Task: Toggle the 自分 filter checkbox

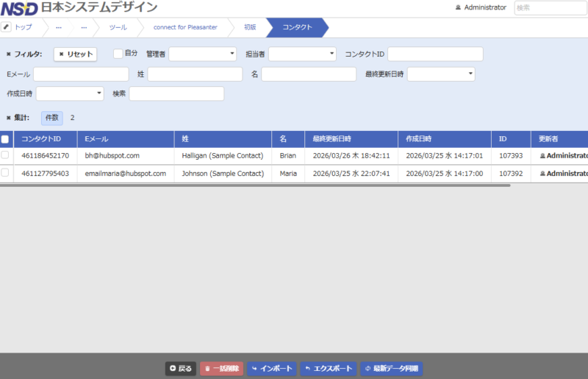Action: coord(118,54)
